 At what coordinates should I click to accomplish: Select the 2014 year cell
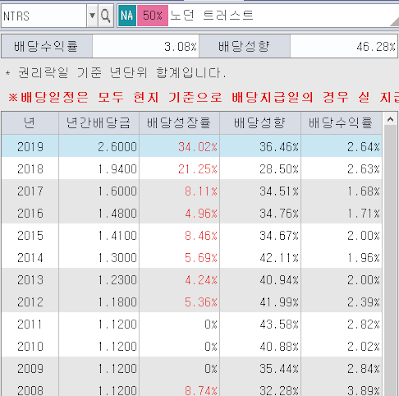(x=30, y=258)
